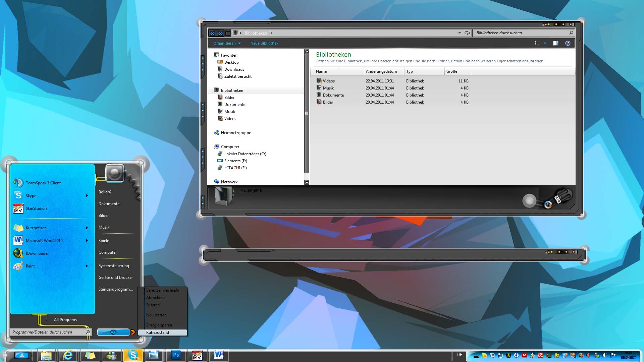Click the user account picture in Start menu
Screen dimensions: 644x362
115,173
